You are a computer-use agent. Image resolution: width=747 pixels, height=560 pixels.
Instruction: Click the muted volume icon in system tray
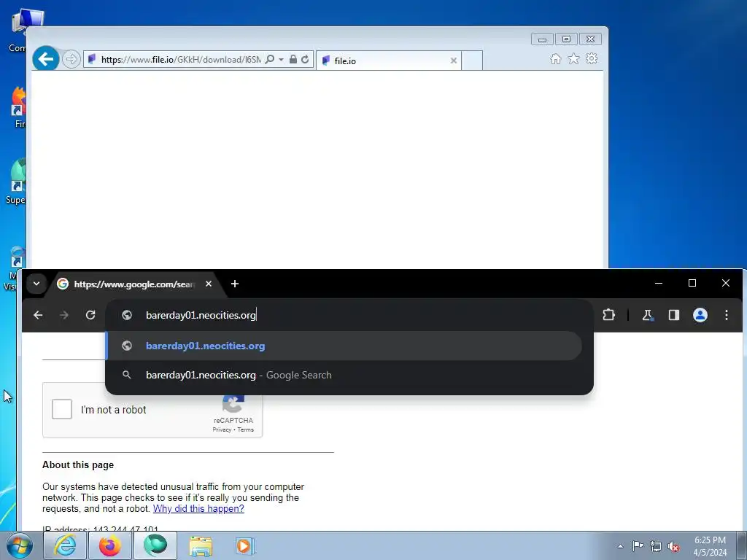pyautogui.click(x=673, y=546)
